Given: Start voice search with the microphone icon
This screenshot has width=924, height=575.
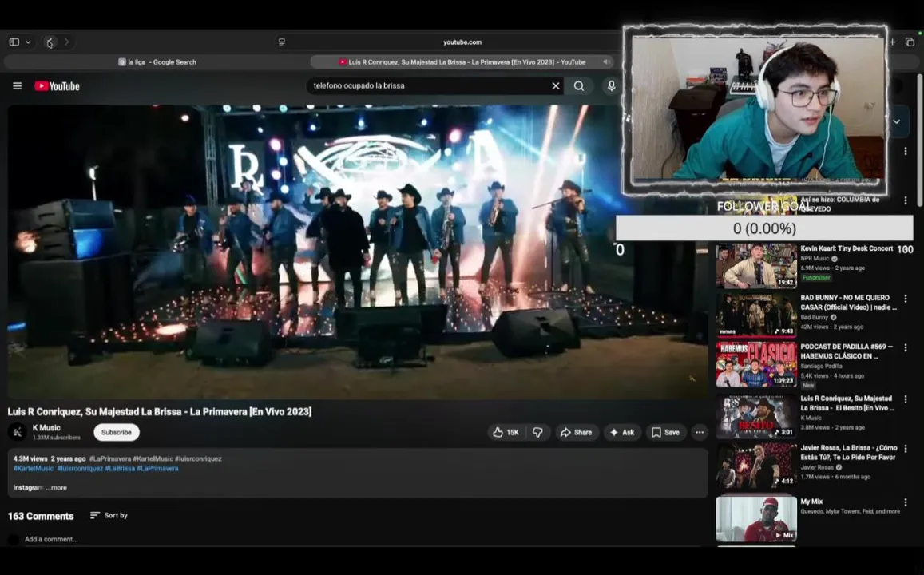Looking at the screenshot, I should click(611, 86).
